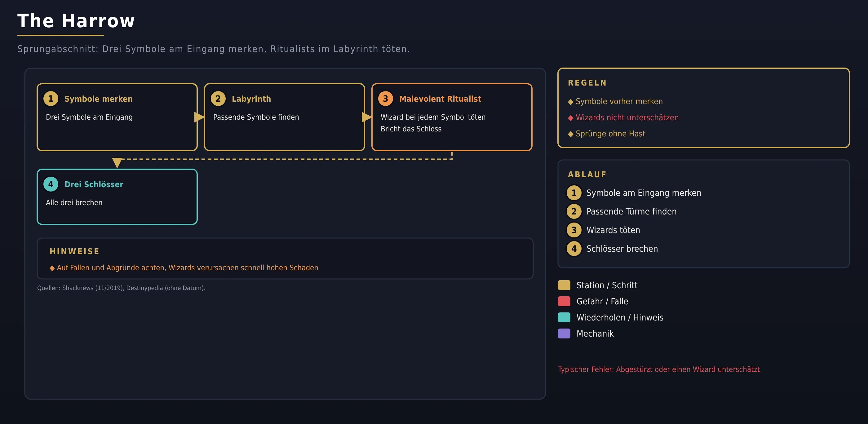
Task: Click the text Passende Symbole finden
Action: pos(256,117)
